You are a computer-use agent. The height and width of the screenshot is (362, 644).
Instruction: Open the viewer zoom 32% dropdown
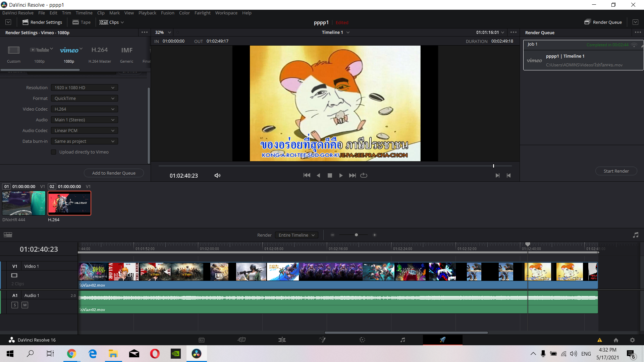(163, 33)
